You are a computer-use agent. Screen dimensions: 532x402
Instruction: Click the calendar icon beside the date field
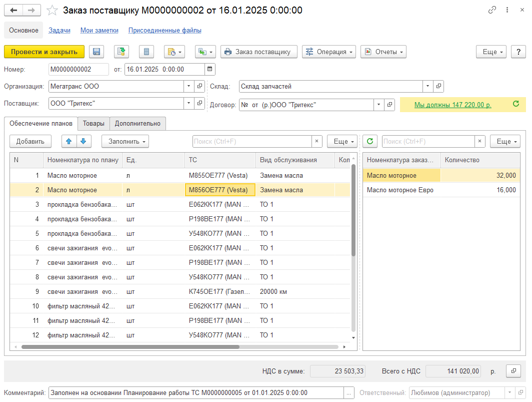click(x=210, y=69)
